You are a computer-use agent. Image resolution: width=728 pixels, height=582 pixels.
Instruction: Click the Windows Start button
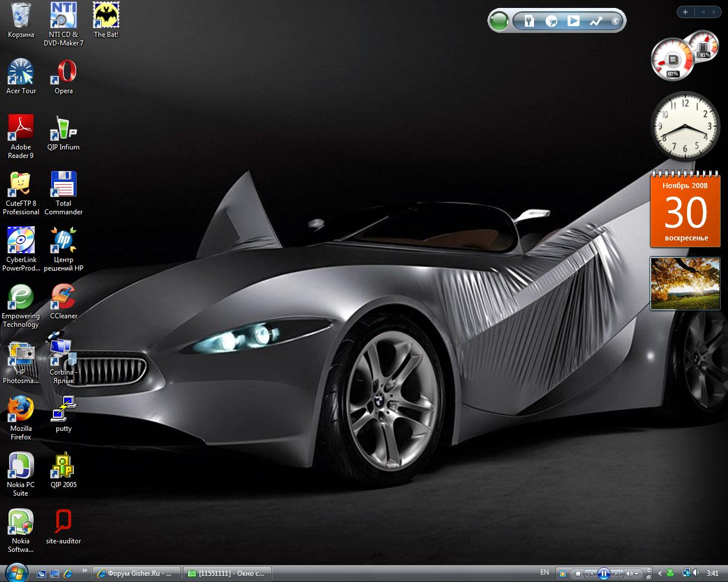[x=15, y=572]
